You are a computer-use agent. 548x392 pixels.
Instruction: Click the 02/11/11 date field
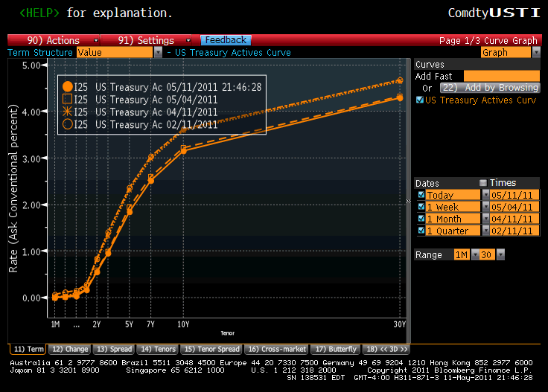click(514, 231)
